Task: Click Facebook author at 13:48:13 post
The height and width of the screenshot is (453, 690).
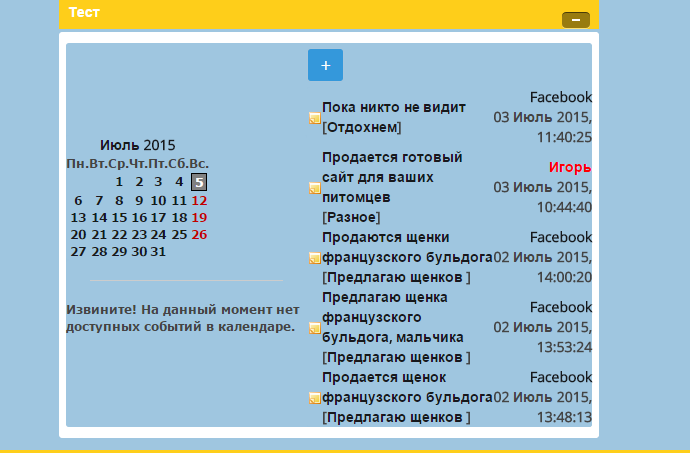Action: coord(561,377)
